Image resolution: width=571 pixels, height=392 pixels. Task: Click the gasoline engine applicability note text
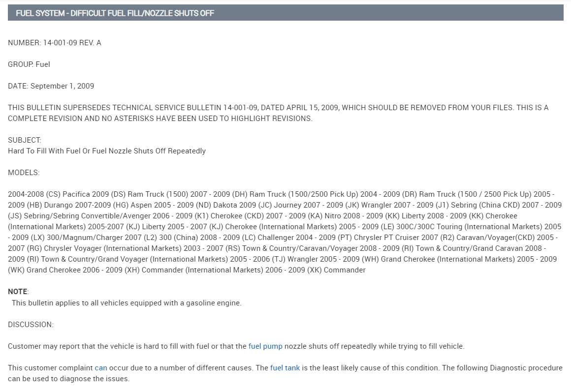[127, 303]
